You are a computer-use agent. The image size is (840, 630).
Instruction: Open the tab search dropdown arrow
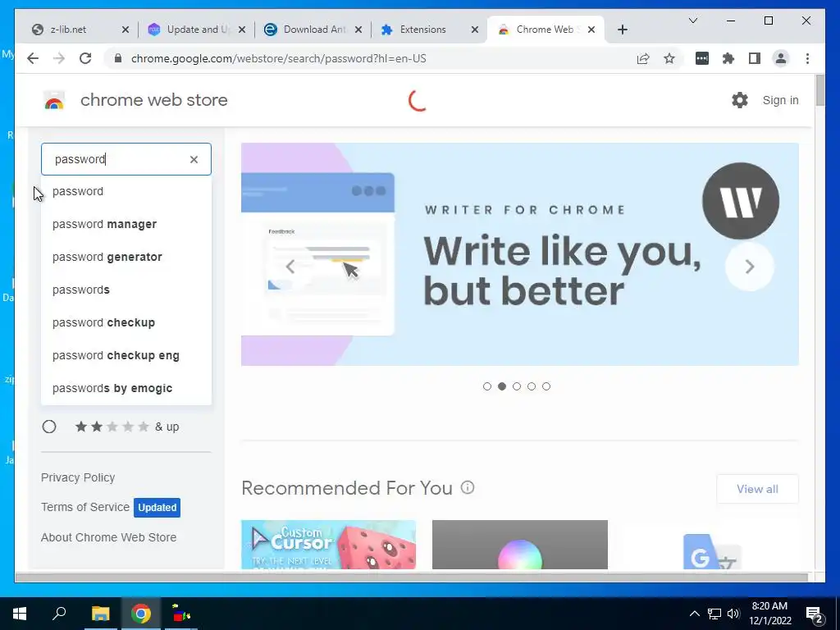(x=692, y=21)
